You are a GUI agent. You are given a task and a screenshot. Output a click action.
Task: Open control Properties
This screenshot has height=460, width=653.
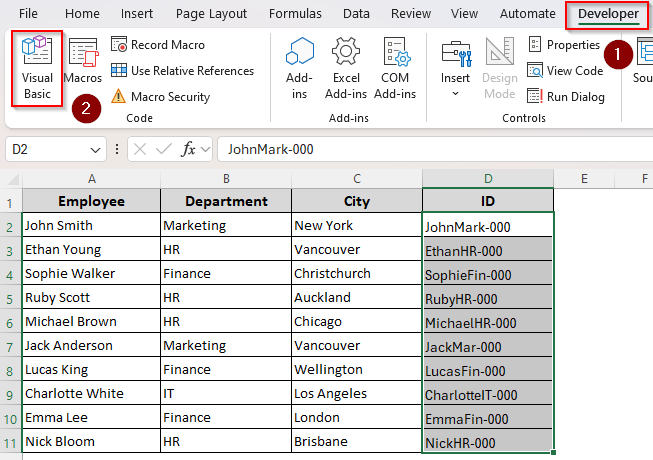coord(564,45)
